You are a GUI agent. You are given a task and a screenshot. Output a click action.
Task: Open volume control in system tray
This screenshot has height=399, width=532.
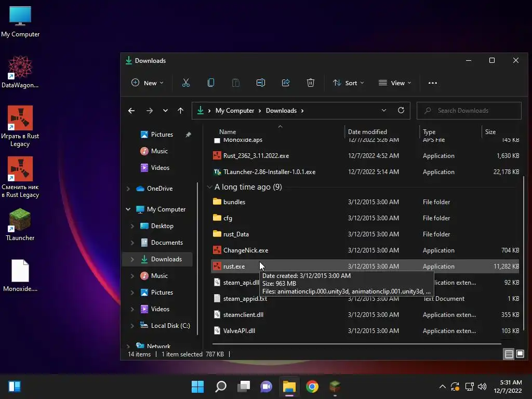pos(482,387)
